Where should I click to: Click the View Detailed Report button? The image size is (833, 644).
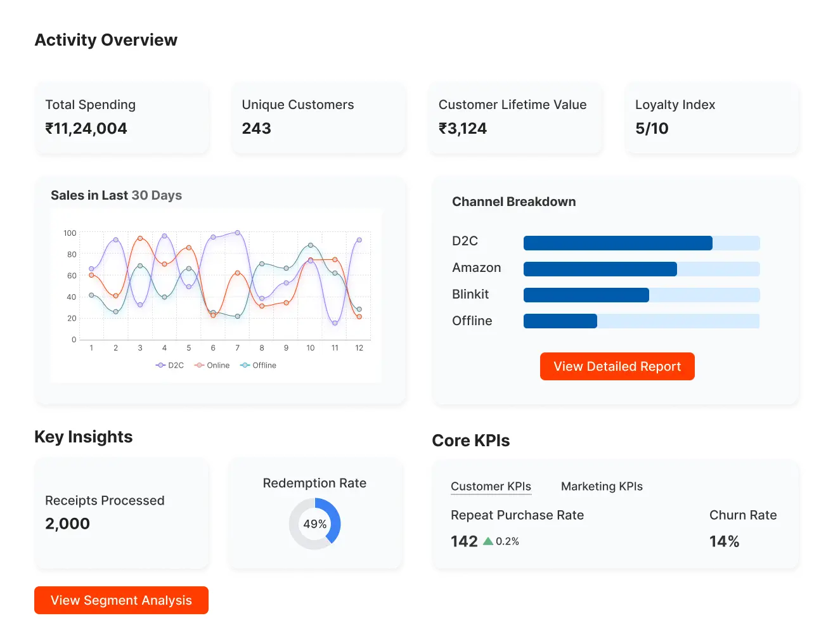coord(617,366)
